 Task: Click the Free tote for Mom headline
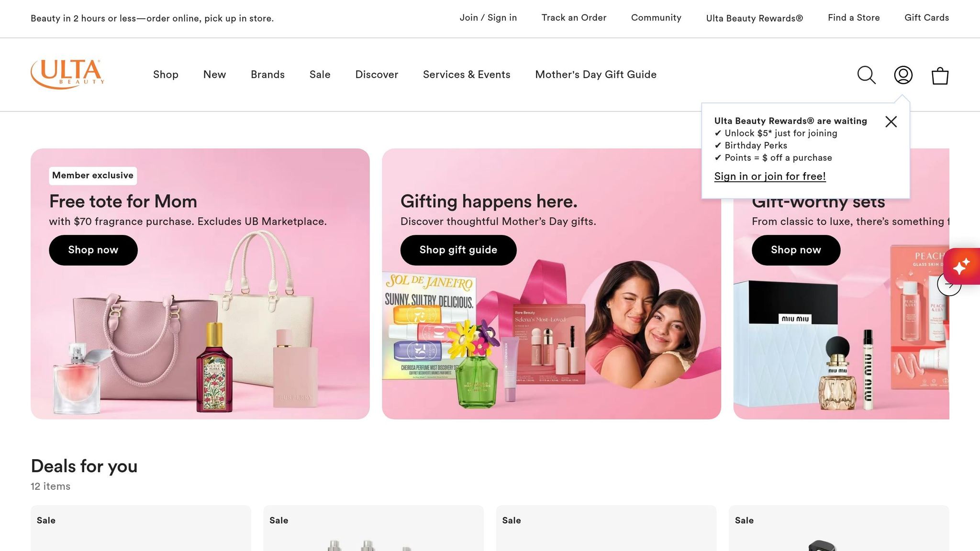[x=123, y=201]
